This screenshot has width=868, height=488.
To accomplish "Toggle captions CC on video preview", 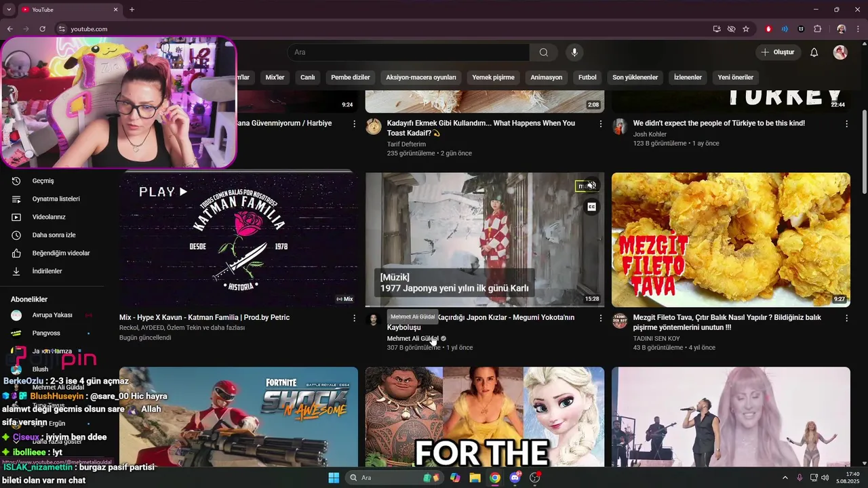I will pos(591,207).
